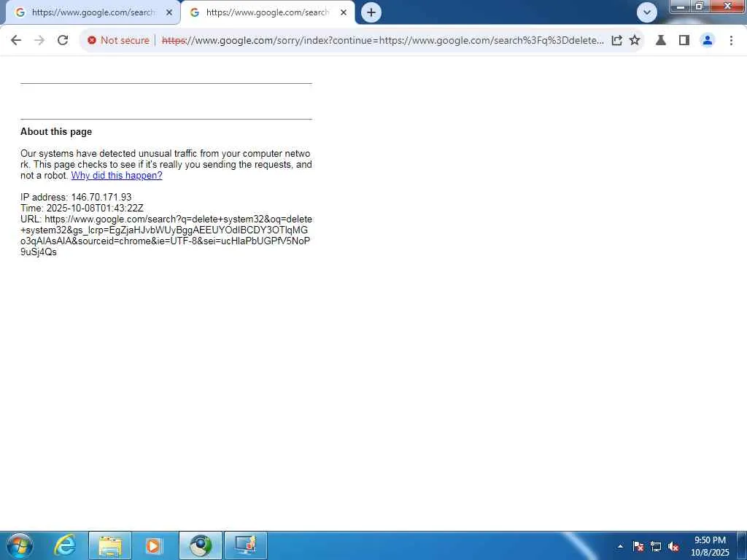The image size is (747, 560).
Task: Click the network status tray icon
Action: tap(656, 546)
